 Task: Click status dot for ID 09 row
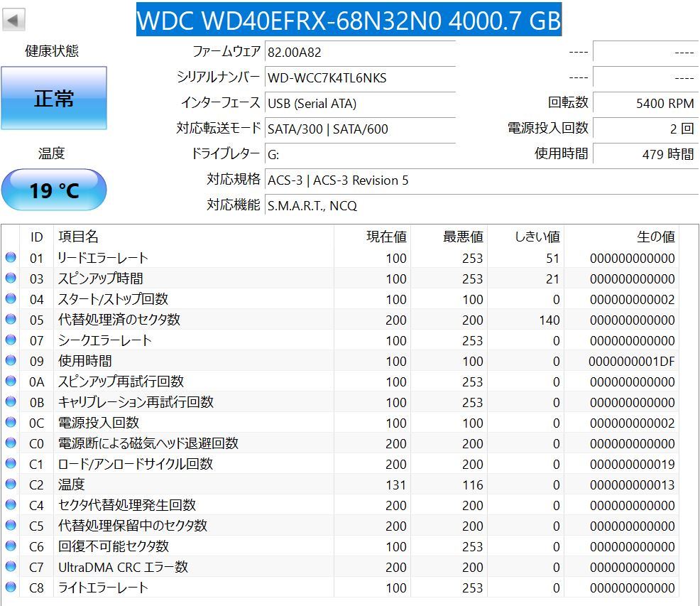point(11,360)
